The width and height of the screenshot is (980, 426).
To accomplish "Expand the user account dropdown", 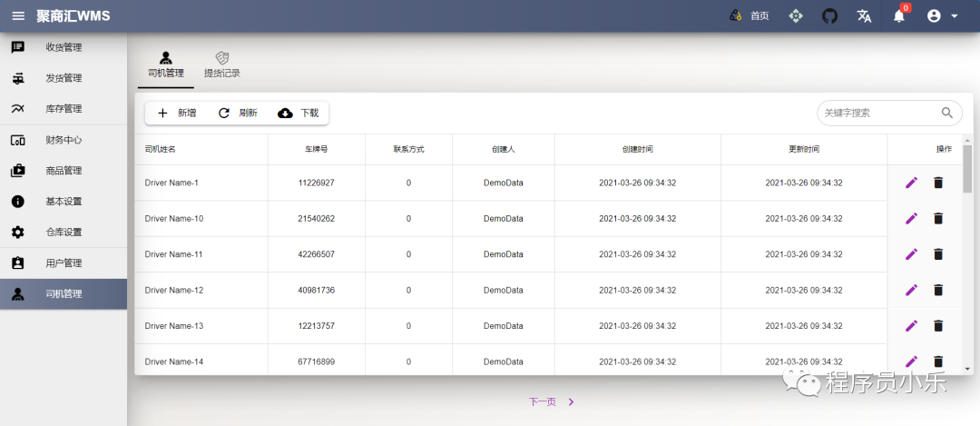I will [x=943, y=15].
